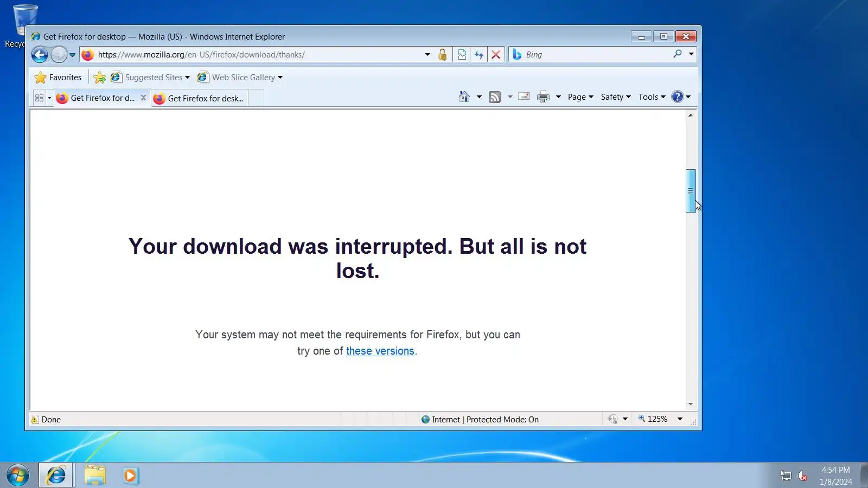868x488 pixels.
Task: Open Quick Tabs view icon
Action: [39, 98]
